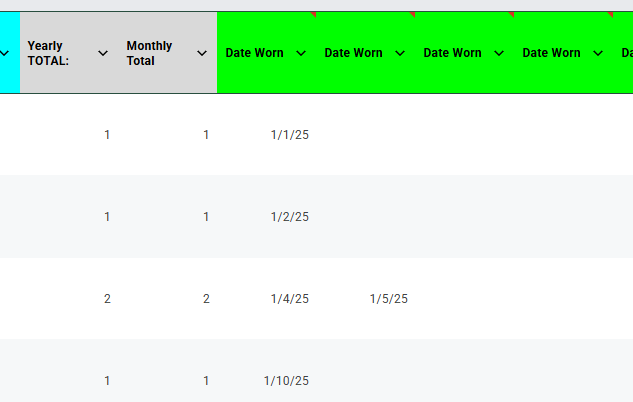
Task: Select the Yearly TOTAL cell showing 2
Action: pos(107,299)
